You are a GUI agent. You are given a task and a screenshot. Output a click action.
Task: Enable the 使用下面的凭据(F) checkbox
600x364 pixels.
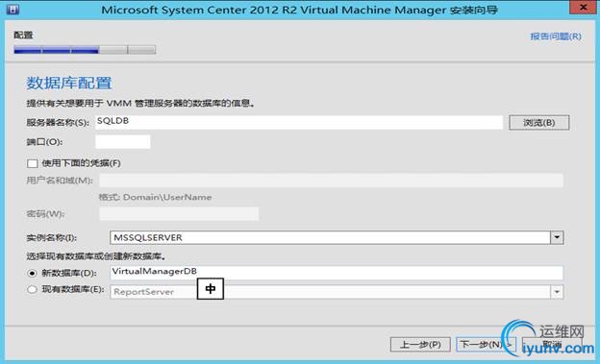pyautogui.click(x=33, y=163)
